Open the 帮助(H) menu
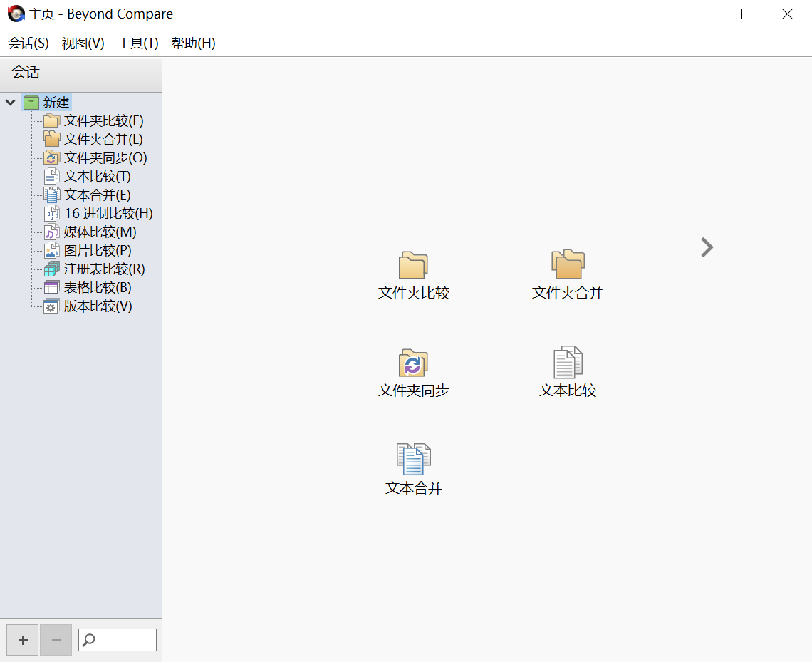812x662 pixels. point(193,43)
